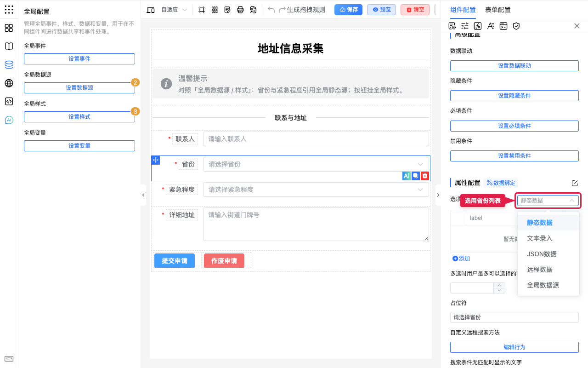Increase the max selection count stepper
The height and width of the screenshot is (368, 588).
coord(499,285)
